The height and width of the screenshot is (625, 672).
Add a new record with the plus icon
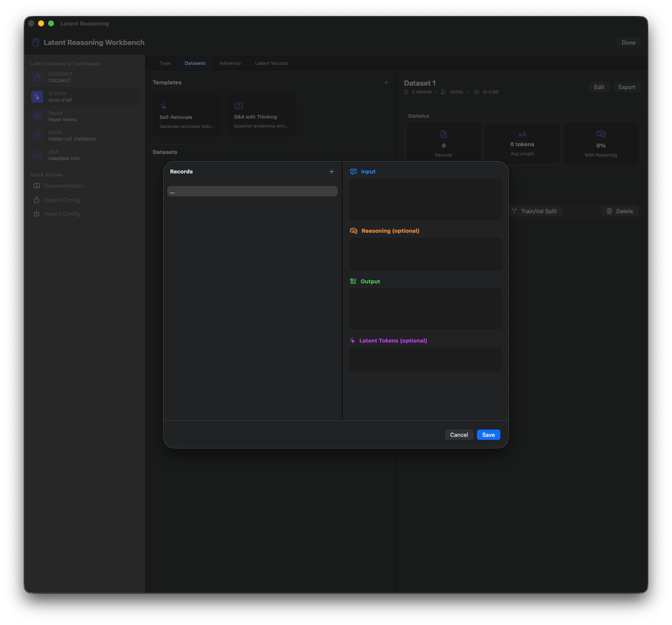[332, 171]
